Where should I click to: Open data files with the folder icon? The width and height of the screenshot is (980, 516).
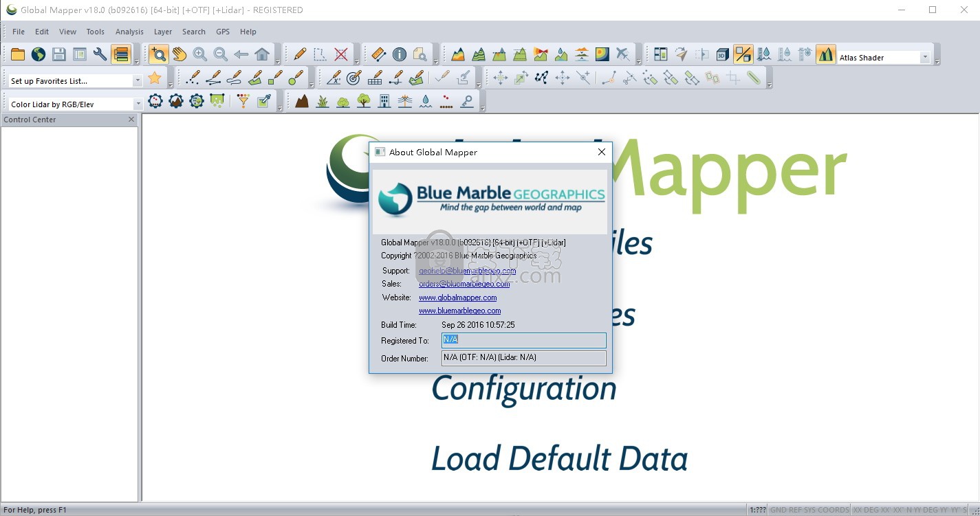coord(18,54)
